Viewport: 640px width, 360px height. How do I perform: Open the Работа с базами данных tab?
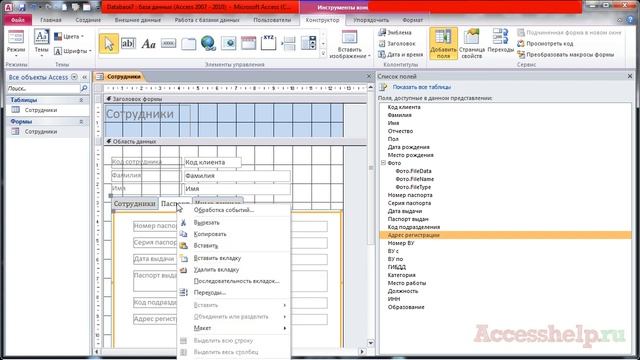tap(207, 20)
